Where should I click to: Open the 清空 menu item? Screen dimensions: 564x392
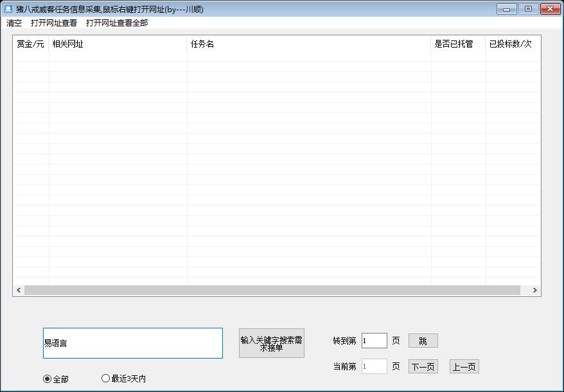point(14,23)
